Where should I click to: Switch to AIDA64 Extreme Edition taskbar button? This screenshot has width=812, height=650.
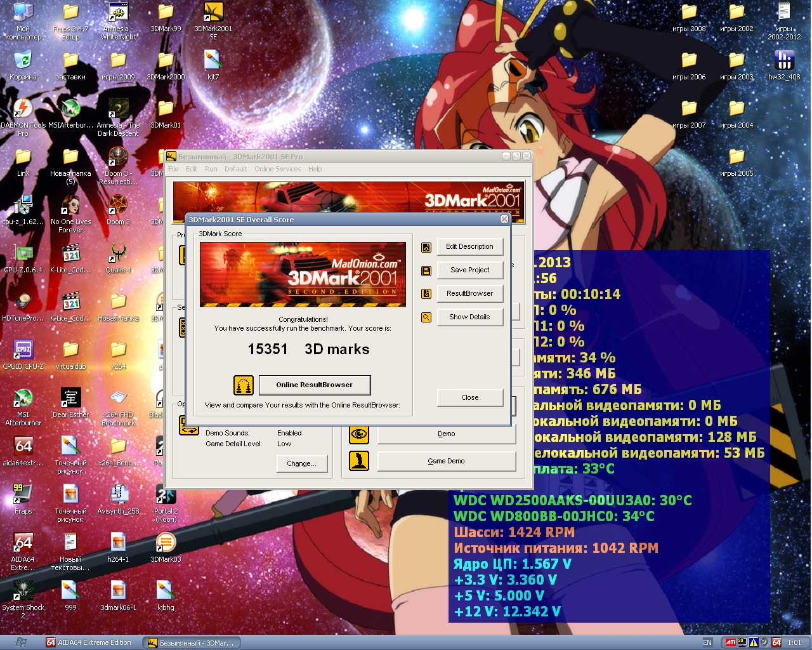coord(91,642)
